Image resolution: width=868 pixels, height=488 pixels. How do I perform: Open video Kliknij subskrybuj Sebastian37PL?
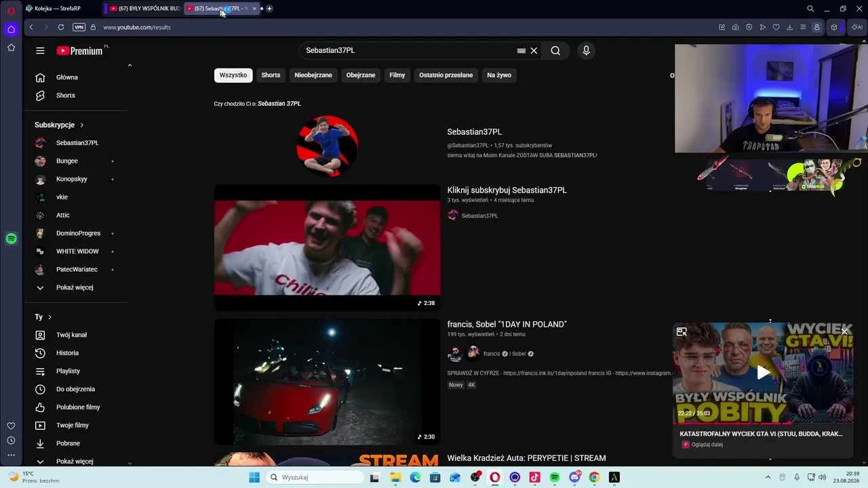pos(507,190)
